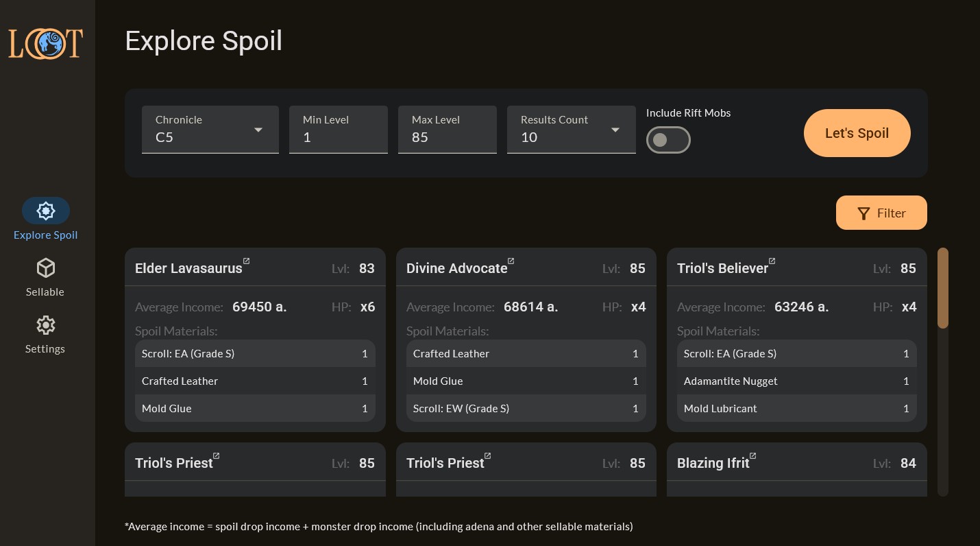Click the Let's Spoil button
The height and width of the screenshot is (546, 980).
857,133
